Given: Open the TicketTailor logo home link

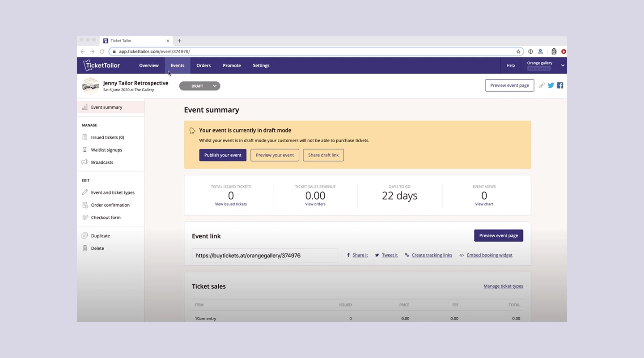Looking at the screenshot, I should pyautogui.click(x=101, y=65).
